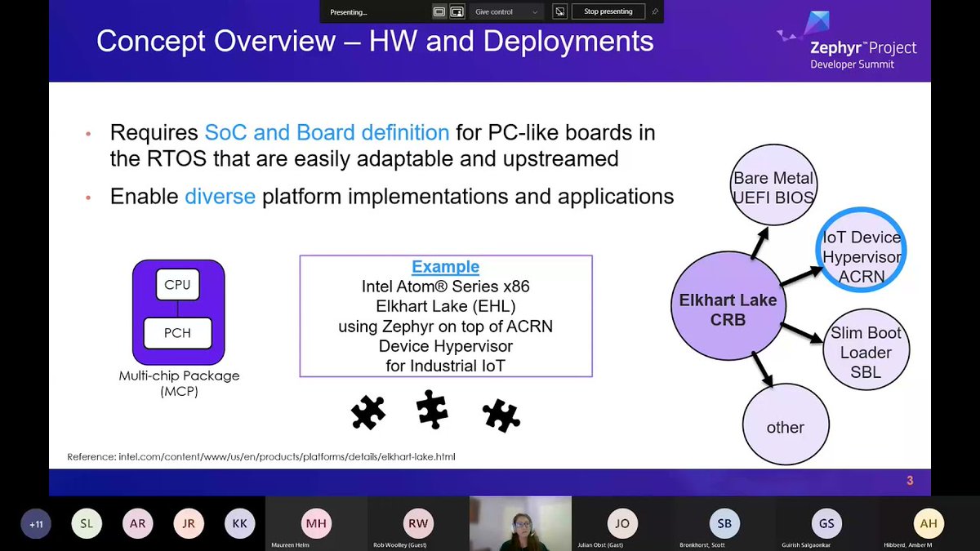Open the Give control dropdown

tap(506, 12)
